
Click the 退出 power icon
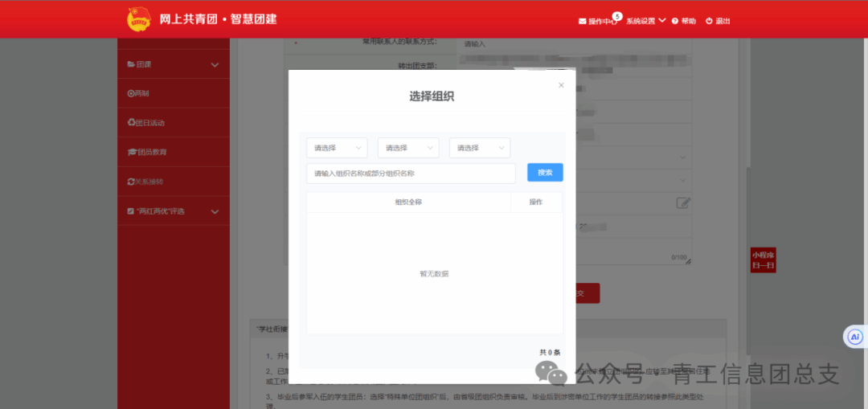click(709, 21)
